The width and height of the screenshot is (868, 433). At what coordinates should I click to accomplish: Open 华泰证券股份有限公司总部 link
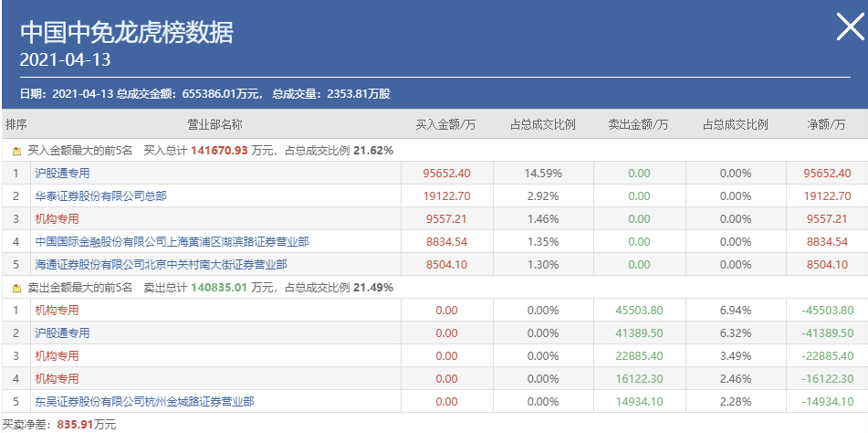pos(100,195)
